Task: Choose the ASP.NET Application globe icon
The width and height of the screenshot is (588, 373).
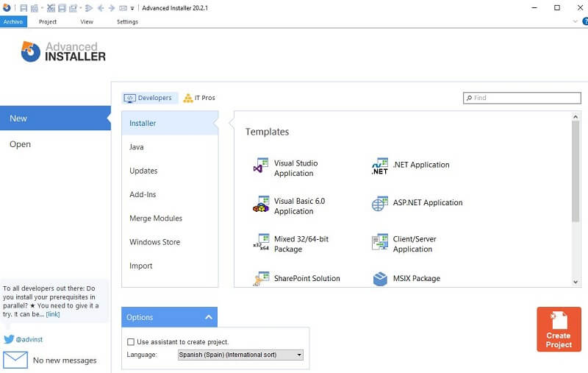Action: click(380, 204)
